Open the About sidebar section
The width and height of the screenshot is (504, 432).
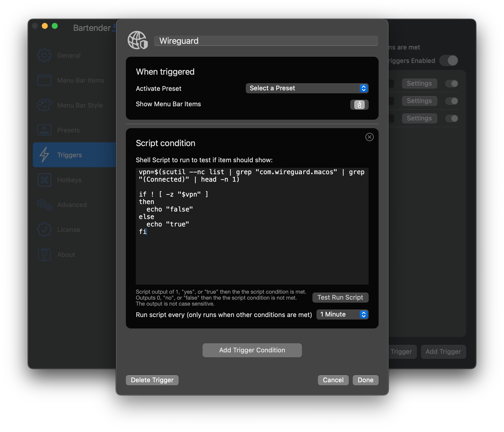coord(74,254)
